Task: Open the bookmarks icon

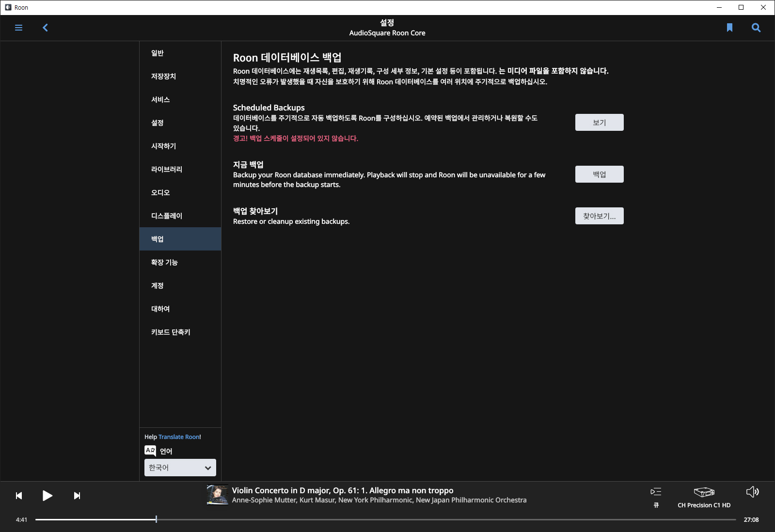Action: point(729,28)
